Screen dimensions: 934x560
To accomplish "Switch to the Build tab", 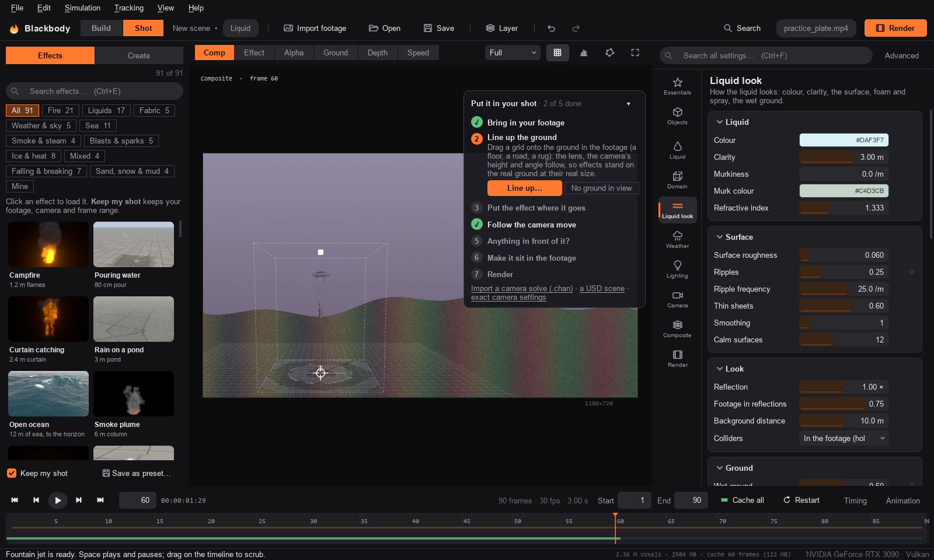I will [x=101, y=28].
